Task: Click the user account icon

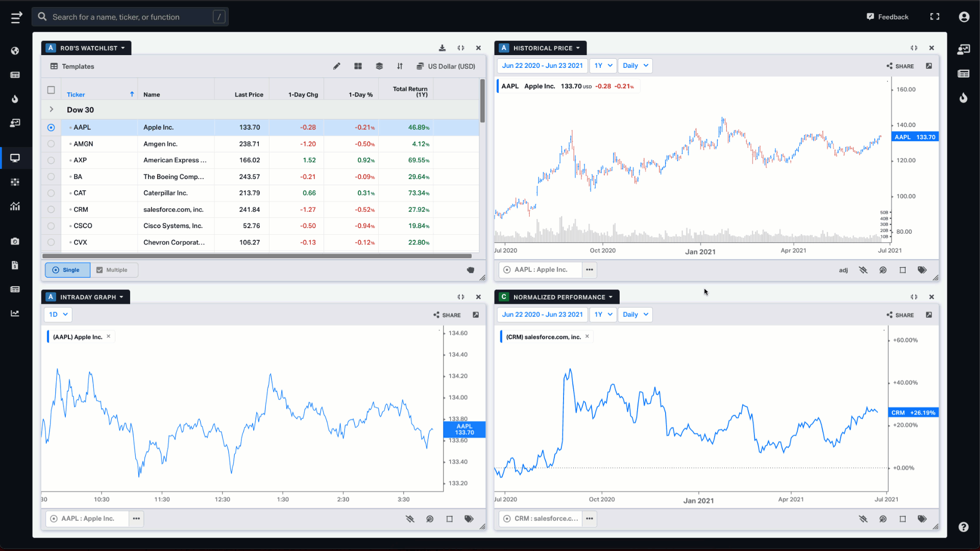Action: click(964, 17)
